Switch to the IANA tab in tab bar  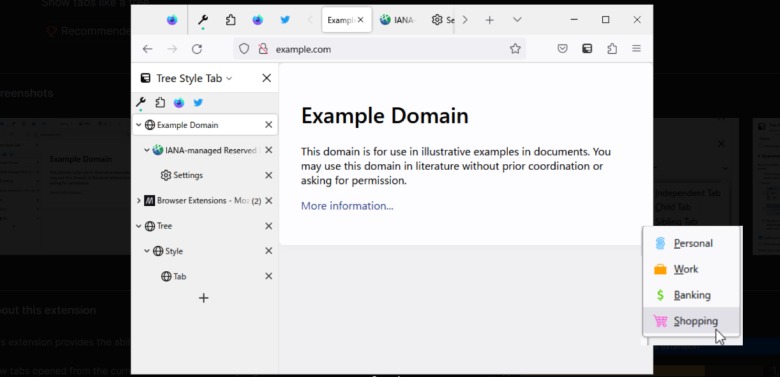[398, 20]
